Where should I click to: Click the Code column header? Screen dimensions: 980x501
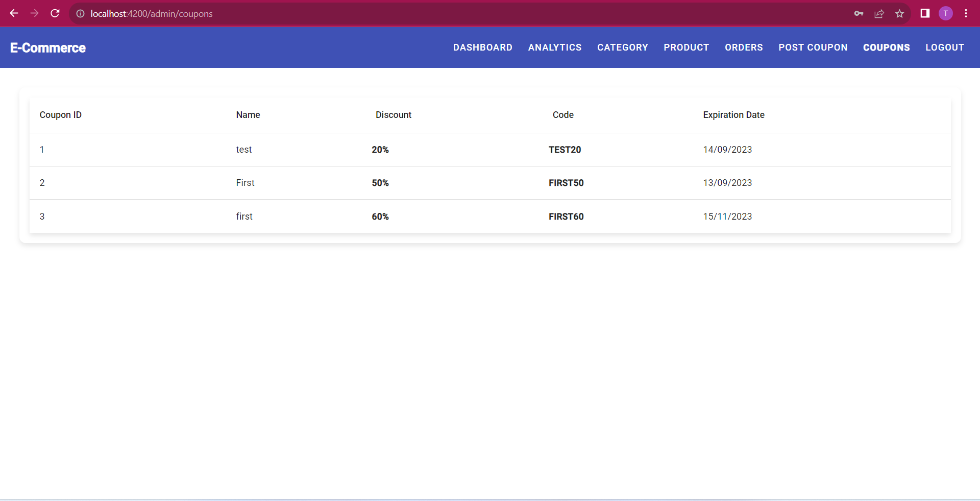click(x=563, y=115)
